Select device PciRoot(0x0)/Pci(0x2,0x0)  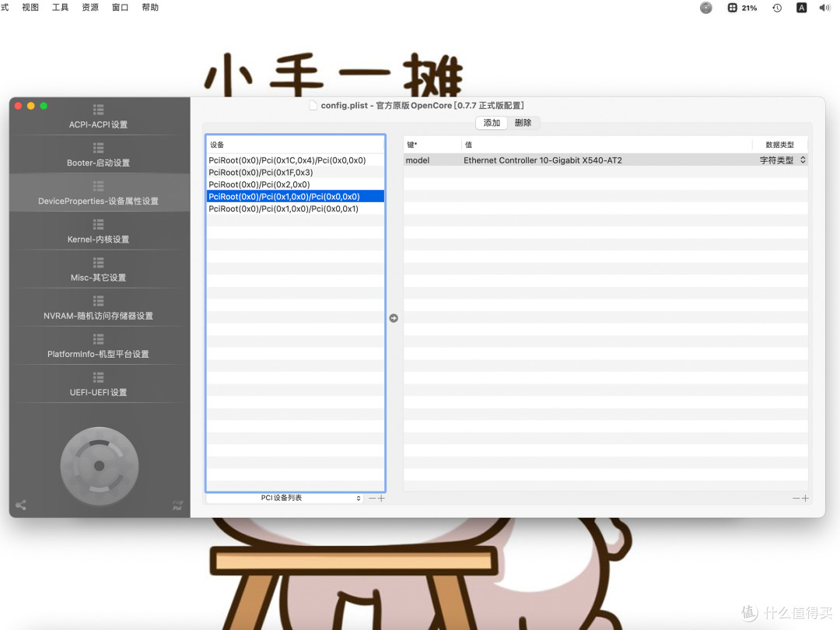(296, 184)
